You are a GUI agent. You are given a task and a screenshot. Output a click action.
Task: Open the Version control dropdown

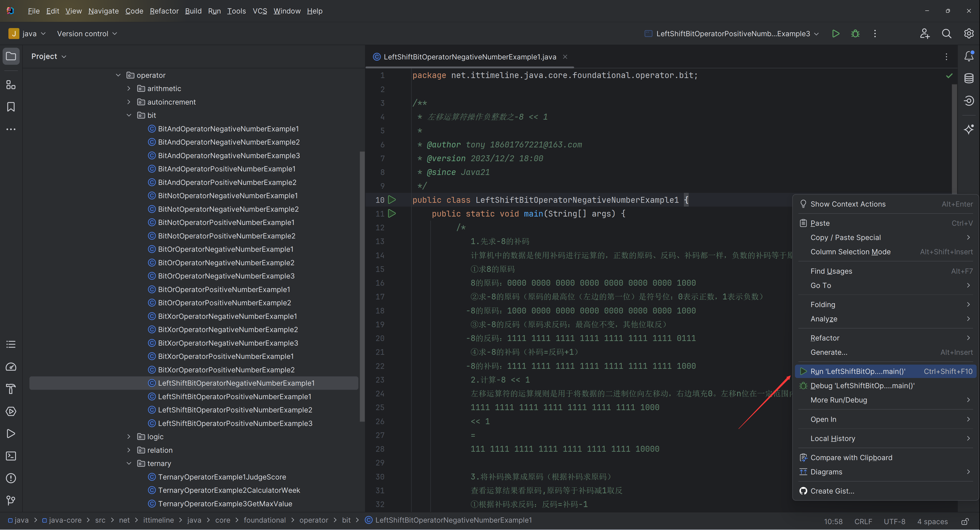tap(87, 33)
